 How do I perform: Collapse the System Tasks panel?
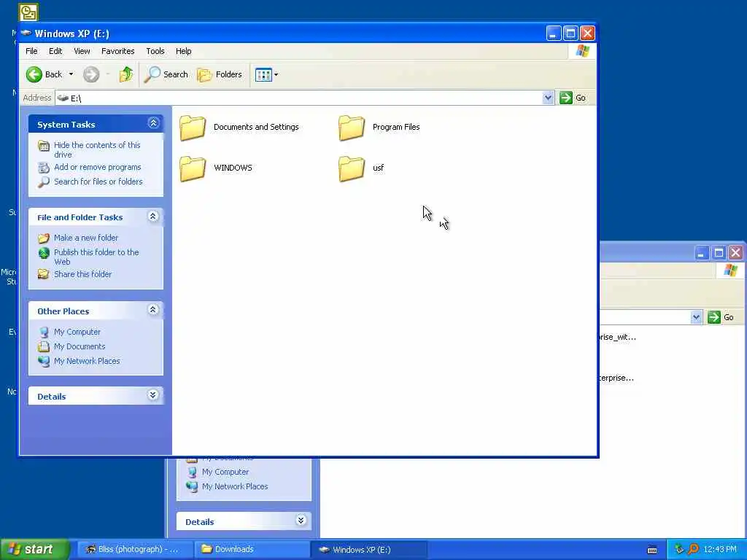[x=153, y=123]
